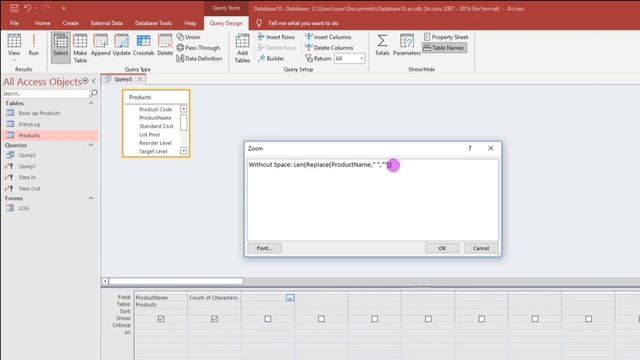This screenshot has width=640, height=360.
Task: Open the Add Tables pane
Action: point(242,48)
